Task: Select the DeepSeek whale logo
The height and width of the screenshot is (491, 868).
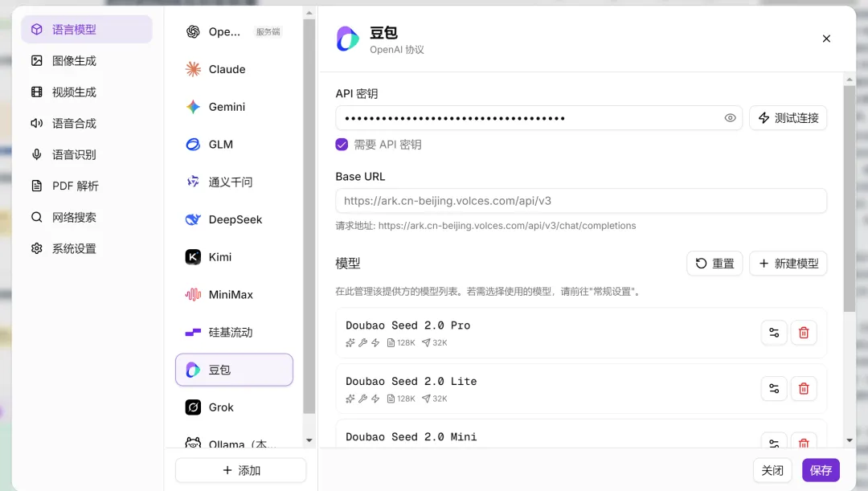Action: click(193, 219)
